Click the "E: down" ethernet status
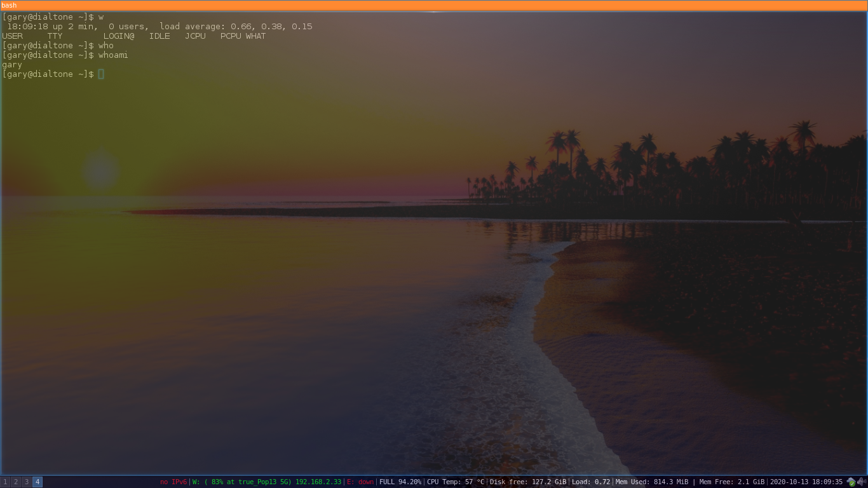This screenshot has height=488, width=868. (360, 482)
